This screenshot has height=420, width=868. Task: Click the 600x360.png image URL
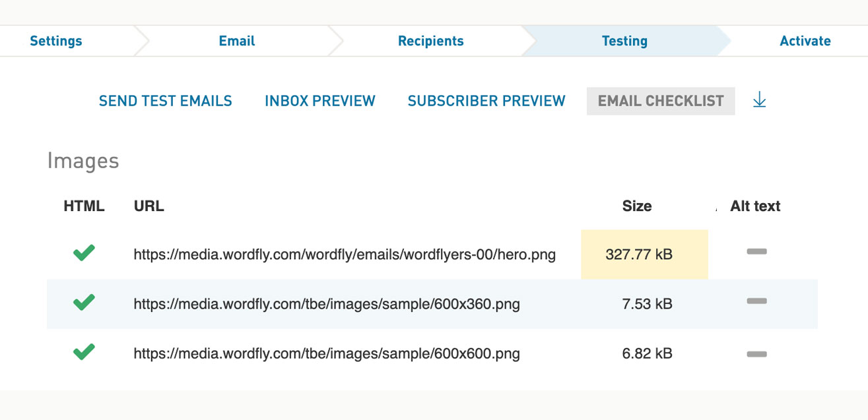tap(327, 304)
